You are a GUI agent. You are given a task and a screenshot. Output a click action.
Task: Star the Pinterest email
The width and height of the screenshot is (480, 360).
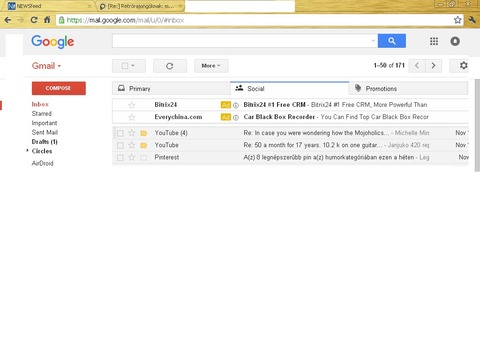point(132,157)
